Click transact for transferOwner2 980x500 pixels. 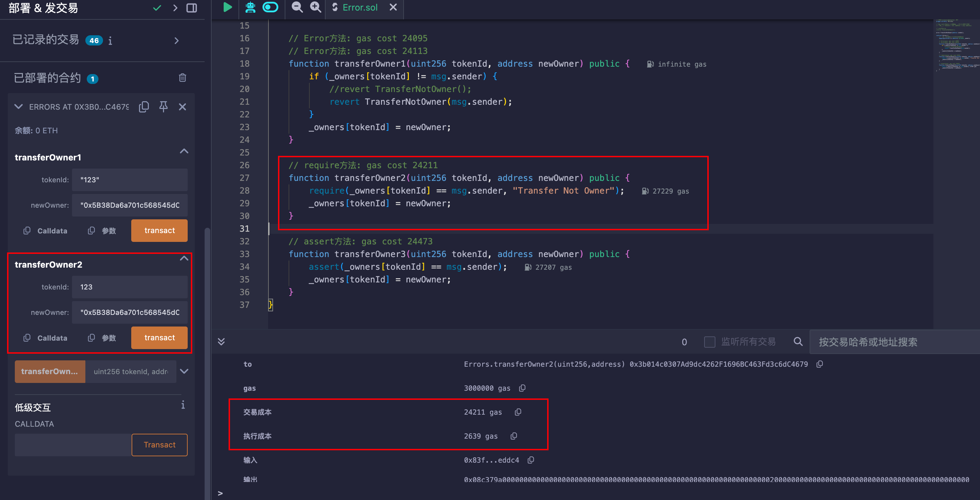click(159, 338)
